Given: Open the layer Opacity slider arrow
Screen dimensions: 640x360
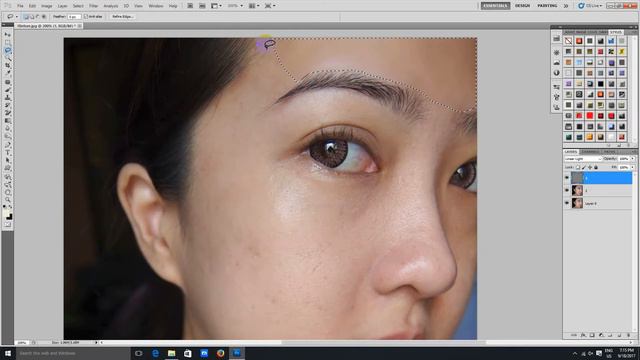Looking at the screenshot, I should (x=633, y=158).
